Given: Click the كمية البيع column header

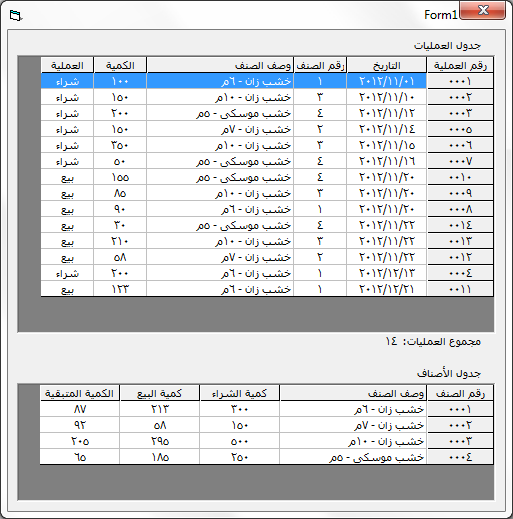Looking at the screenshot, I should pos(159,393).
